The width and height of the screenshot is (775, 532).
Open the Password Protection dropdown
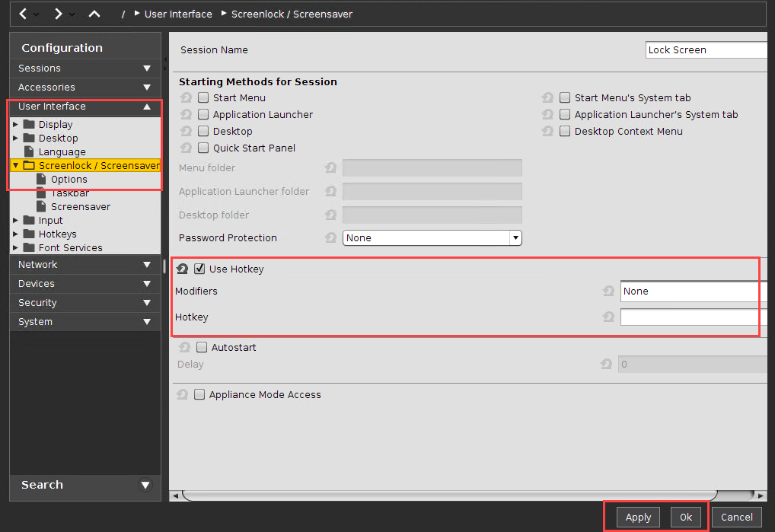[515, 237]
